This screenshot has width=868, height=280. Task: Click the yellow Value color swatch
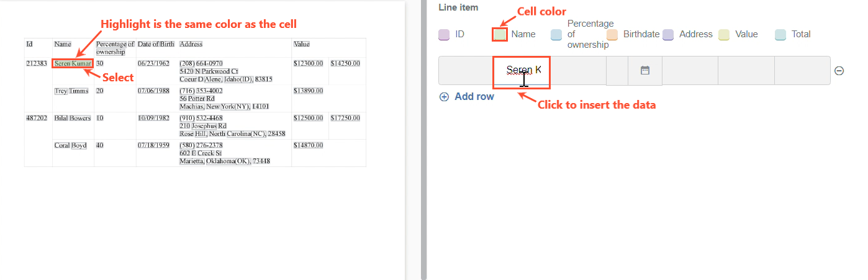coord(724,35)
